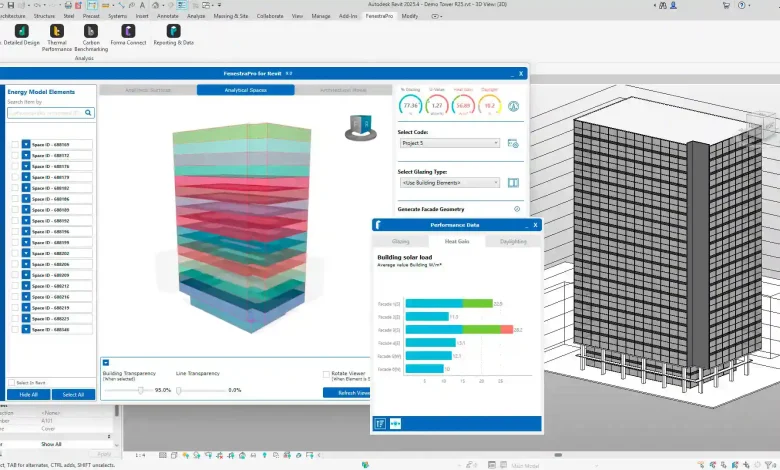
Task: Adjust the Building Transparency slider
Action: click(141, 390)
